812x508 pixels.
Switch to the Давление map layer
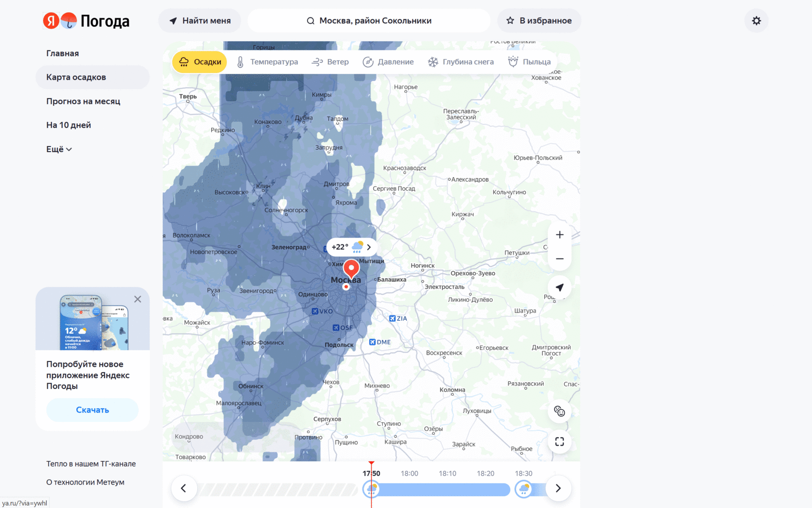(x=388, y=62)
